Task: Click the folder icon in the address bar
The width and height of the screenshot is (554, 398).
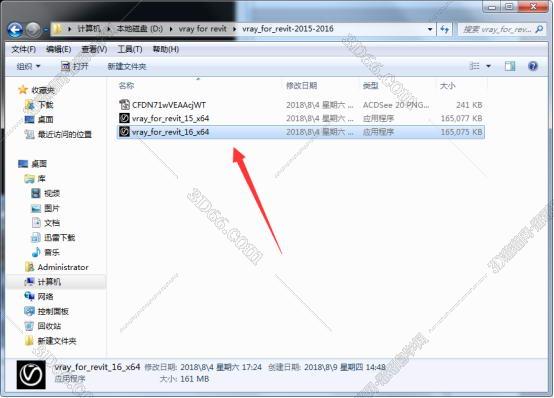Action: 58,29
